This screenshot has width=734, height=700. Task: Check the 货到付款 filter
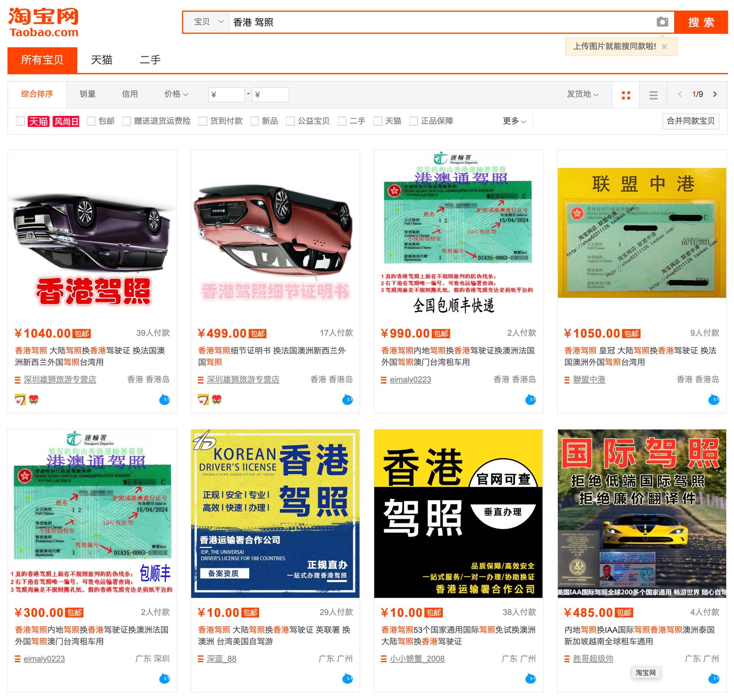(x=203, y=121)
